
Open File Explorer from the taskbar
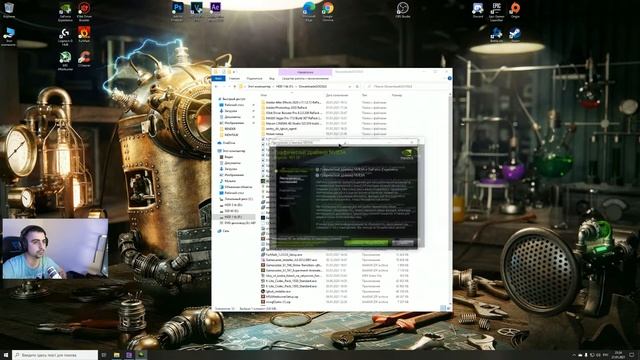(117, 355)
